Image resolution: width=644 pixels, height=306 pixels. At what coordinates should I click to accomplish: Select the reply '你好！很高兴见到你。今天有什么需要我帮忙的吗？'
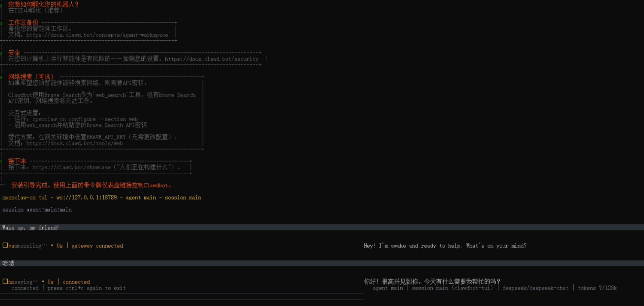click(x=432, y=281)
